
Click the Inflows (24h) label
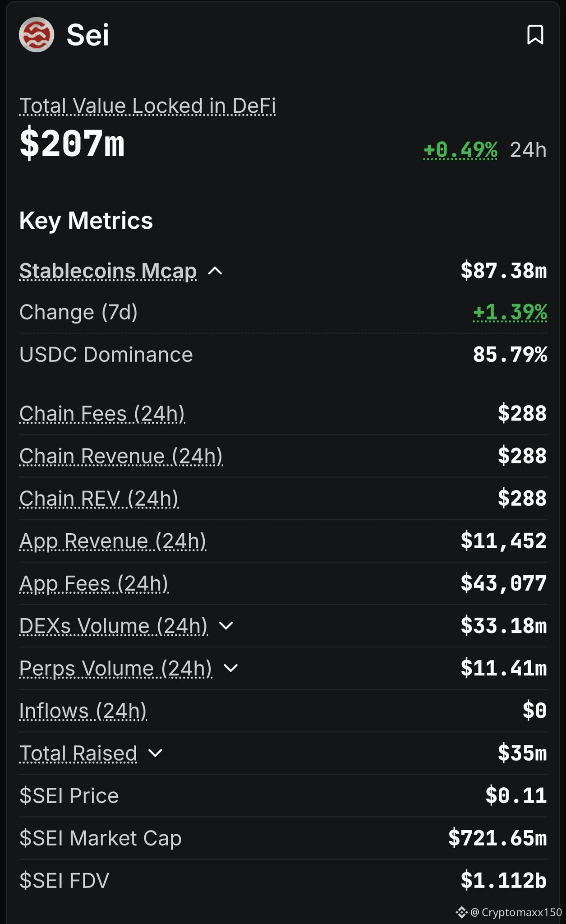coord(83,711)
